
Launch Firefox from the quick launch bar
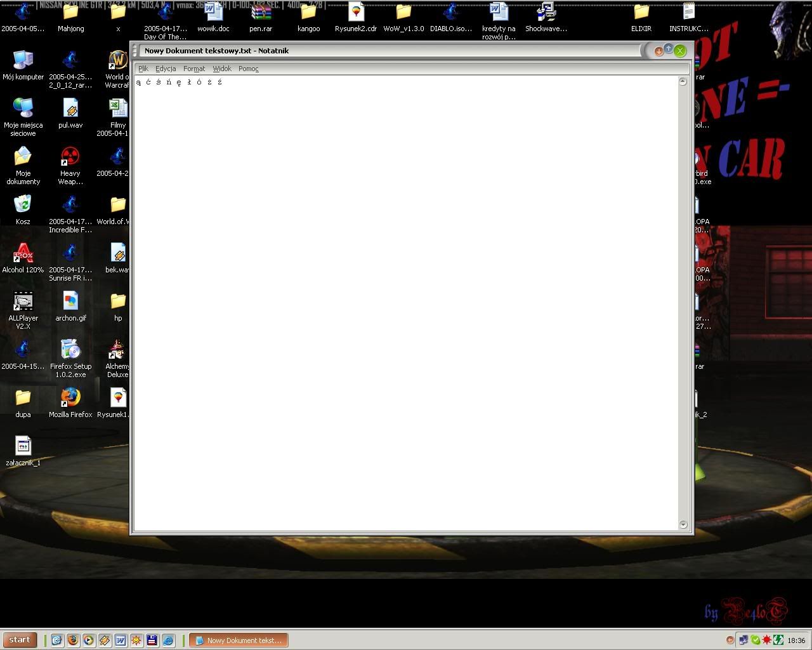73,640
